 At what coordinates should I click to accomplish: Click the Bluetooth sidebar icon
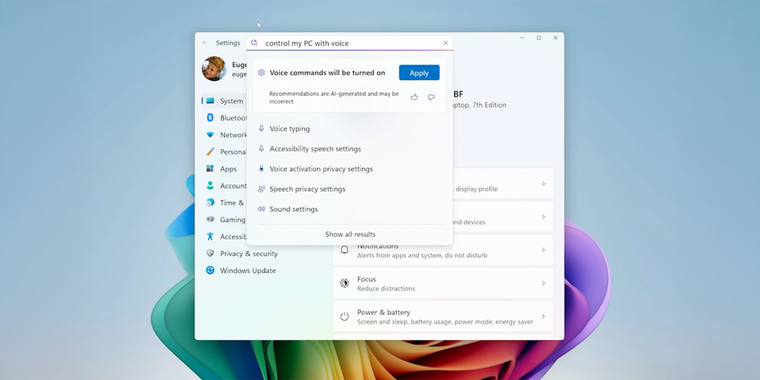pyautogui.click(x=210, y=118)
